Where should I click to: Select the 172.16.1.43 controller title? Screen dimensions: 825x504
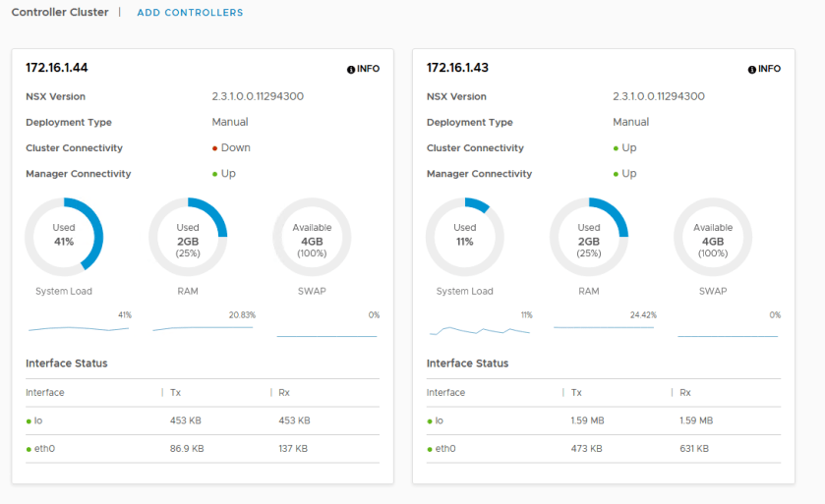pos(457,68)
